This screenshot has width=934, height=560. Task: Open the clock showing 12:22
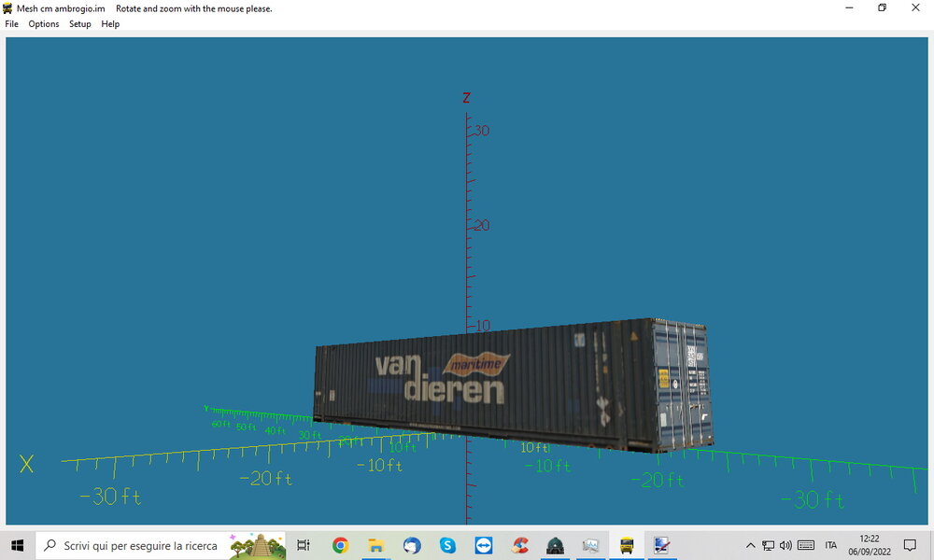869,545
